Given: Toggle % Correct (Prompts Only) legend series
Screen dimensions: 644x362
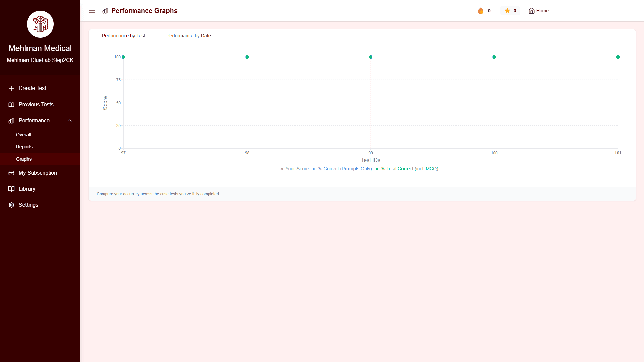Looking at the screenshot, I should point(342,169).
